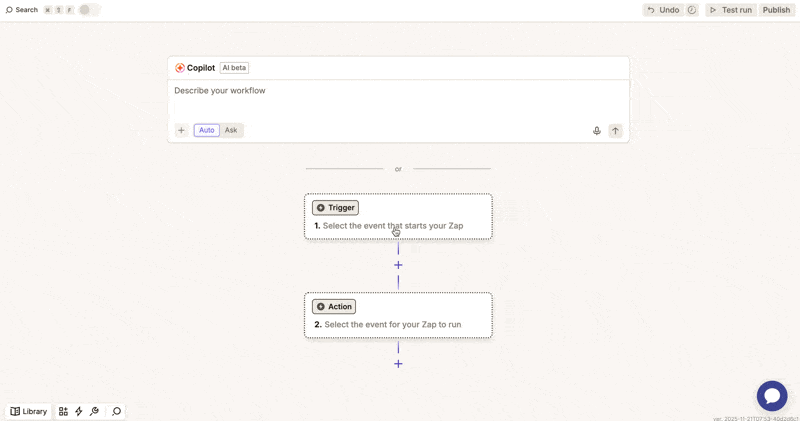The image size is (800, 421).
Task: Click the Publish button
Action: coord(776,10)
